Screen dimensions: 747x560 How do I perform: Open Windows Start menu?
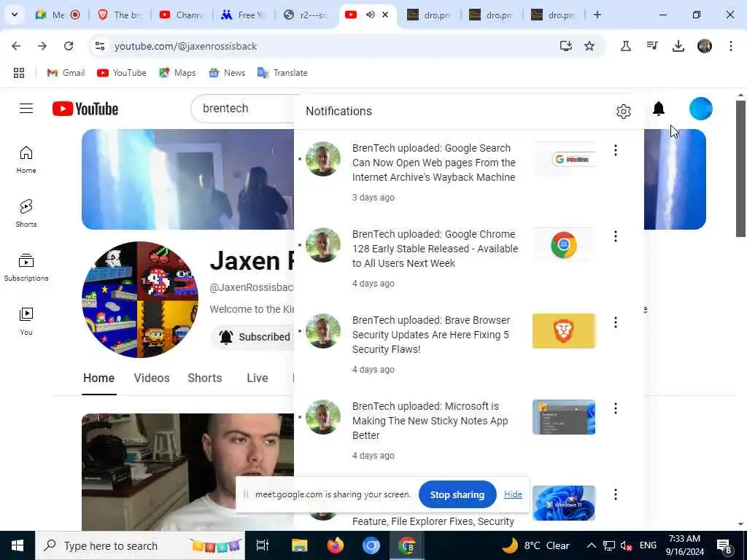[18, 545]
